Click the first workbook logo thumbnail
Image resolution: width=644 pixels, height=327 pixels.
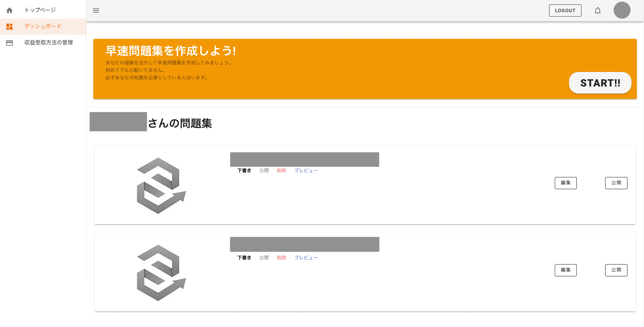point(161,185)
